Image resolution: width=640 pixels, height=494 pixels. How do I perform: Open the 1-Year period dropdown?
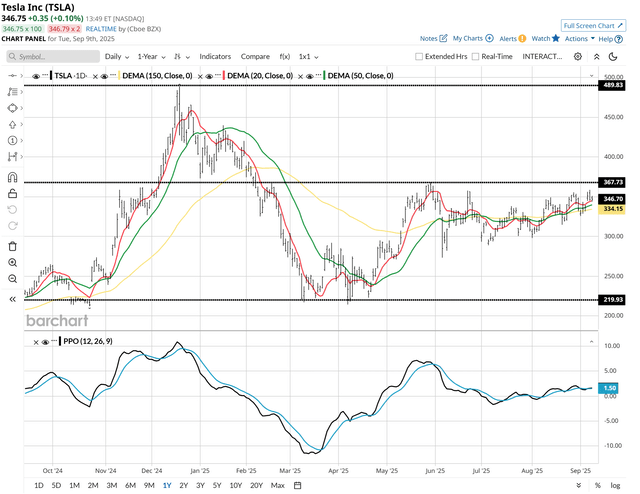[151, 57]
